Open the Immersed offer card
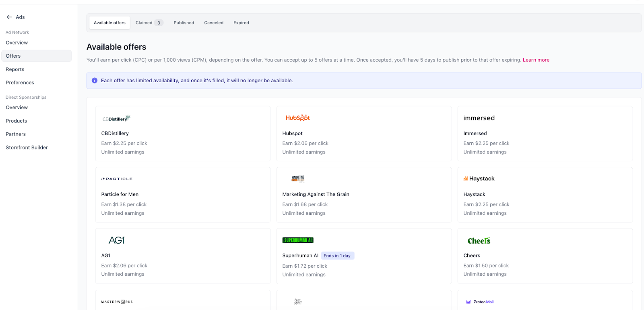This screenshot has width=644, height=310. pyautogui.click(x=545, y=133)
